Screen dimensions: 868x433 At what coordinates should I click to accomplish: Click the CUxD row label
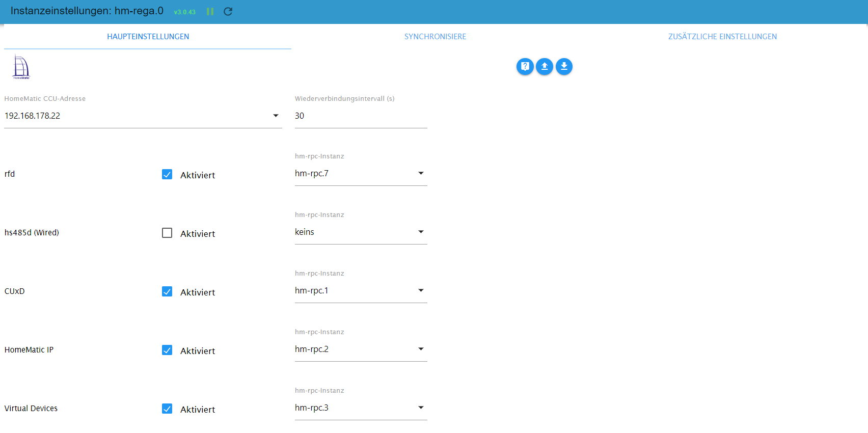(14, 291)
